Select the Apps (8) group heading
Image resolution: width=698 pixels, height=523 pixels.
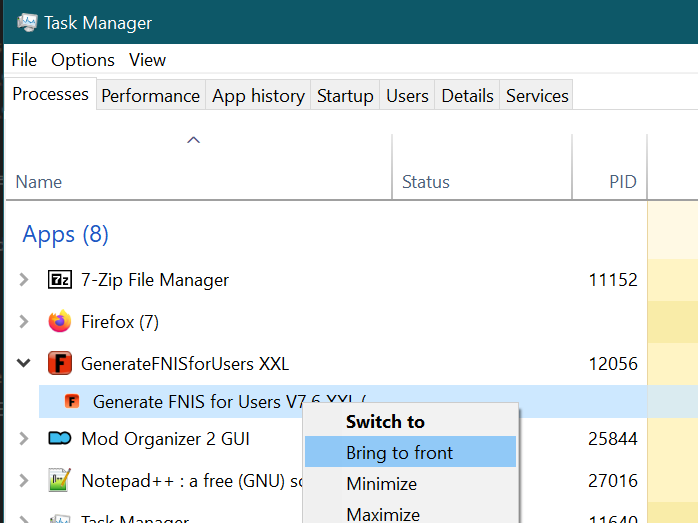coord(65,234)
